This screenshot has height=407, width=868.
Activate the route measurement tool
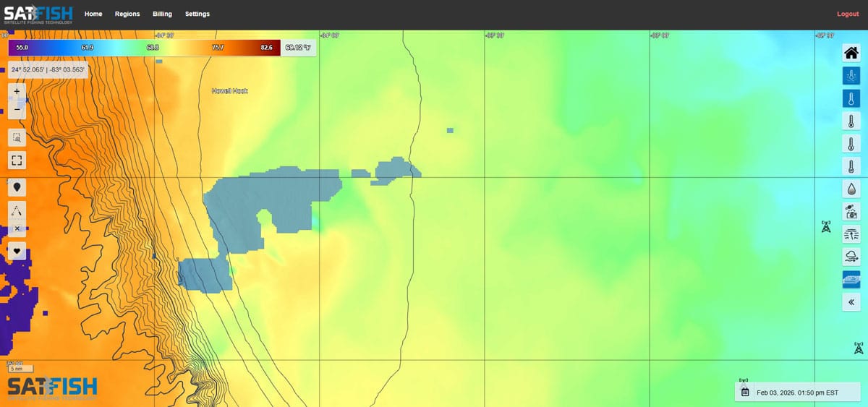[x=17, y=210]
